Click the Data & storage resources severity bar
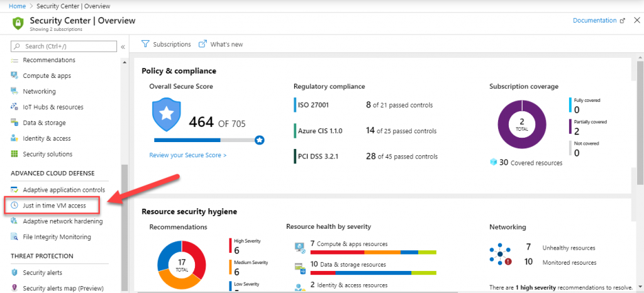 coord(374,273)
